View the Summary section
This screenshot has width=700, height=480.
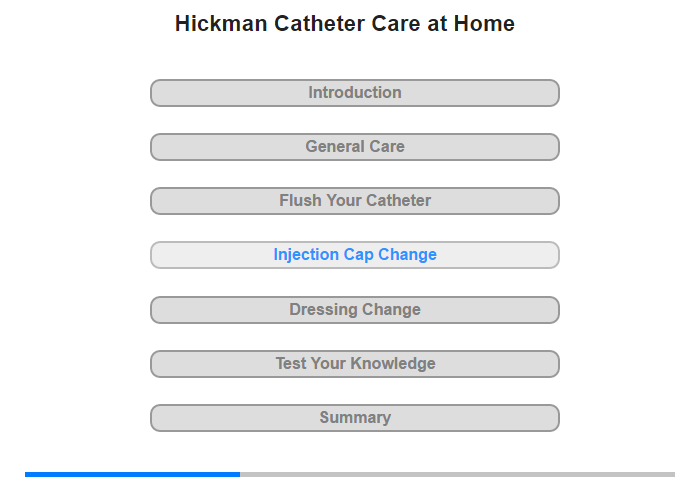pyautogui.click(x=355, y=418)
